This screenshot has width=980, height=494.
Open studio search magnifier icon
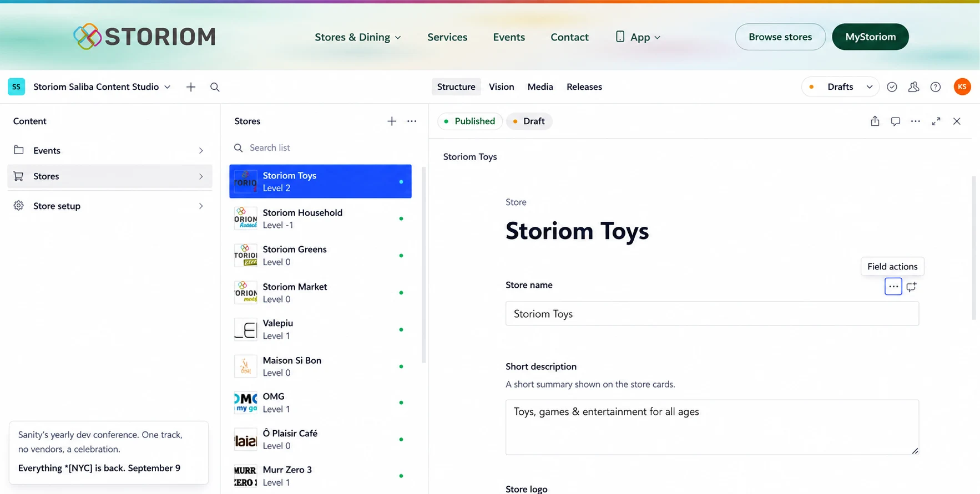coord(215,87)
